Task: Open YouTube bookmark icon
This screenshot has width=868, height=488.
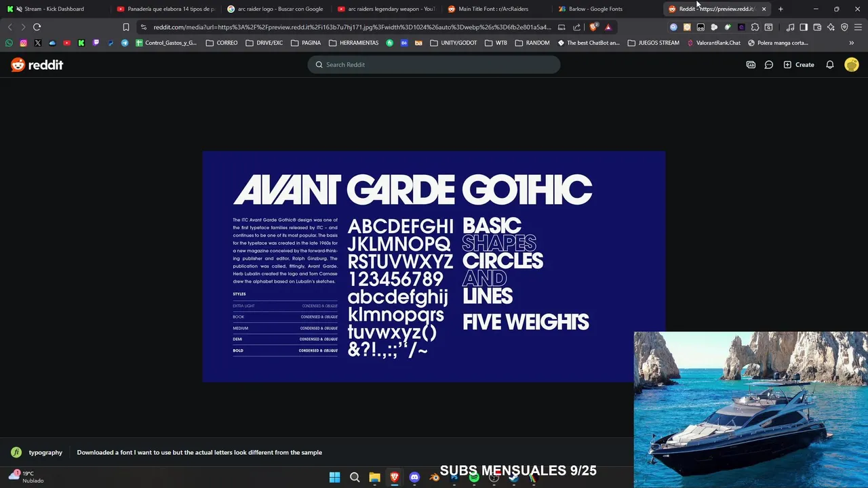Action: coord(66,43)
